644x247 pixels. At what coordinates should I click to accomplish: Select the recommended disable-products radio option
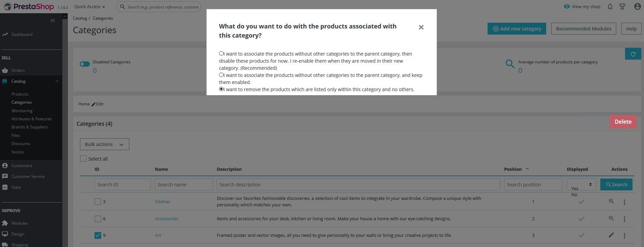(x=221, y=54)
